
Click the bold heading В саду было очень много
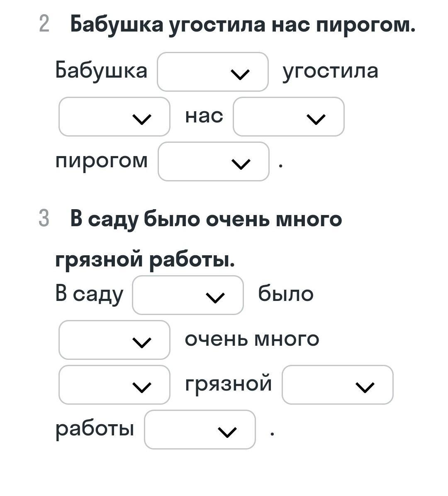click(206, 219)
